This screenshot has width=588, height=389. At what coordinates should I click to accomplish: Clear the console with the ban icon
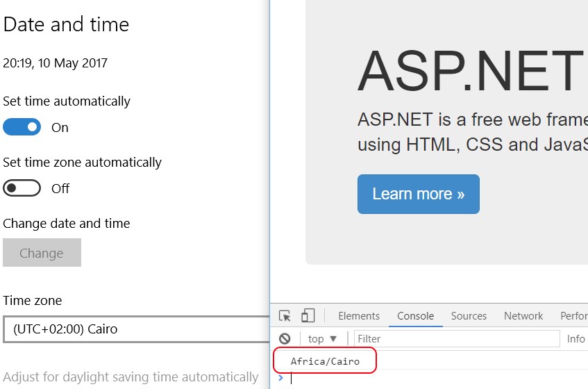pos(285,339)
